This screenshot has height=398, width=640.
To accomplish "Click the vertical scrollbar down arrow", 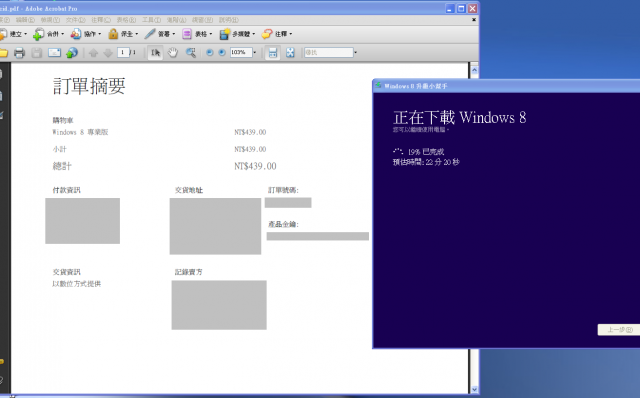I will (x=474, y=389).
